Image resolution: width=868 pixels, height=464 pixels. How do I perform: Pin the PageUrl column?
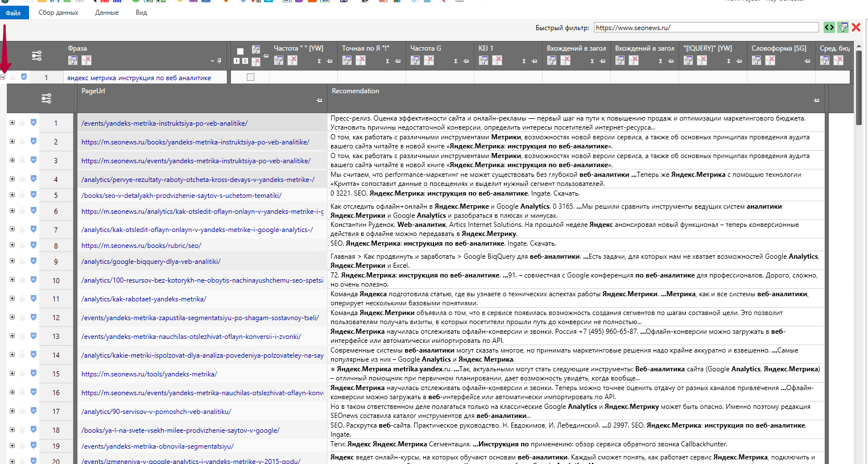[319, 100]
